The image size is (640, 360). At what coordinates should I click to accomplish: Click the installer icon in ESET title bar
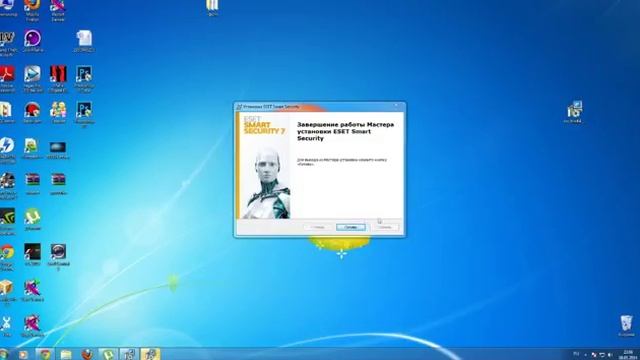tap(239, 107)
